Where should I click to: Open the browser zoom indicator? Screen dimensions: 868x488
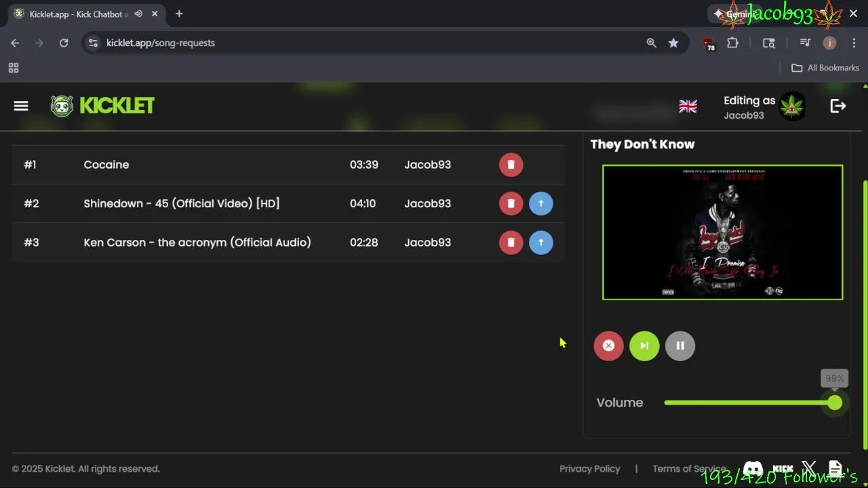tap(651, 43)
